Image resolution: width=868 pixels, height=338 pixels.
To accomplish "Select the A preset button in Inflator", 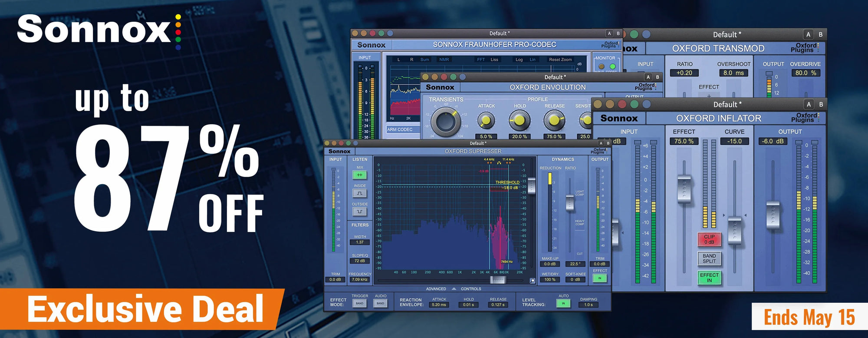I will (809, 104).
